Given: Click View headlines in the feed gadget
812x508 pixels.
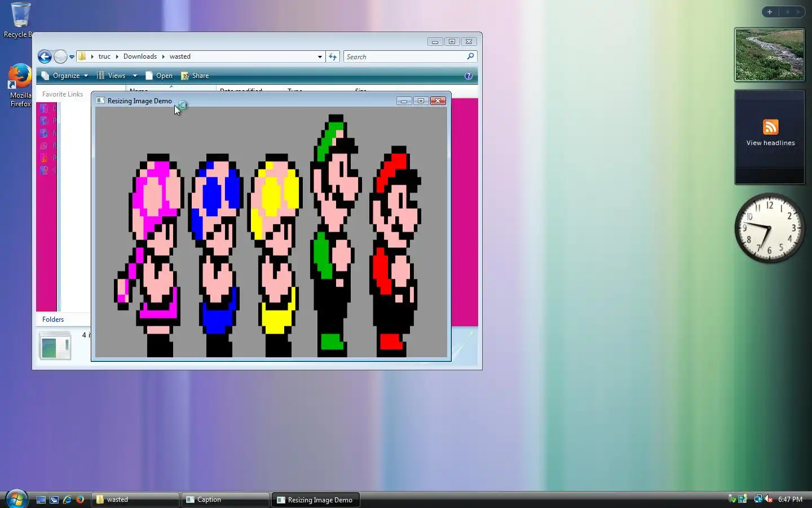Looking at the screenshot, I should tap(770, 143).
